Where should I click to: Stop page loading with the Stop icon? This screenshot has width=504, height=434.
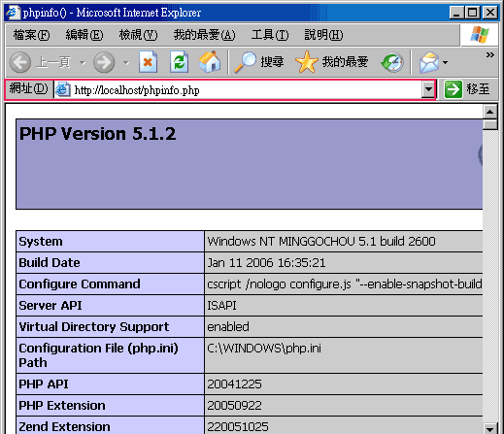[x=148, y=62]
